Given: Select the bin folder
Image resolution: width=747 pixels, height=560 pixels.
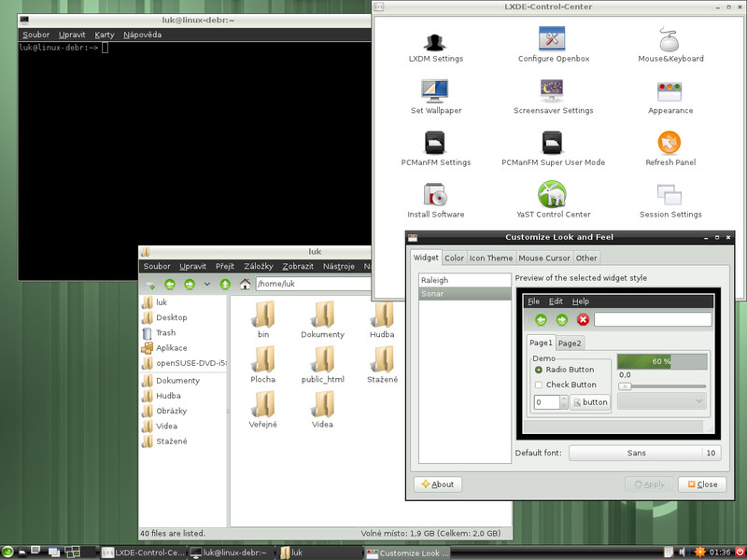Looking at the screenshot, I should click(263, 319).
